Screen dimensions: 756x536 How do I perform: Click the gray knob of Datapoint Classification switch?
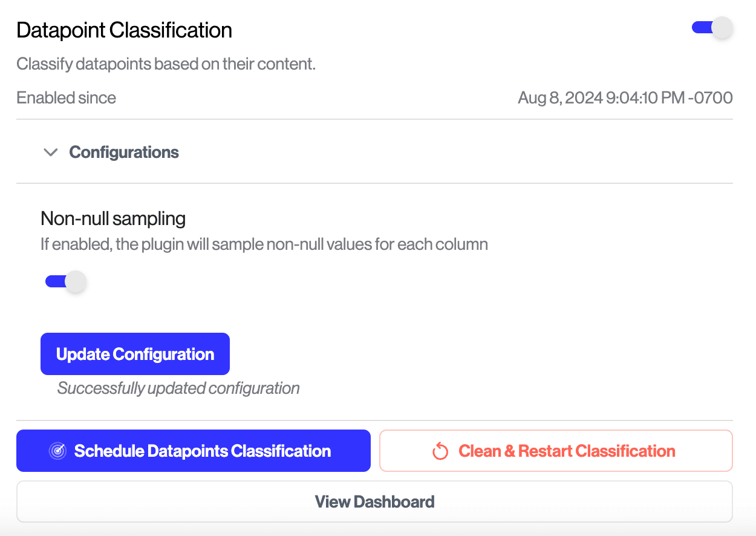click(x=722, y=28)
